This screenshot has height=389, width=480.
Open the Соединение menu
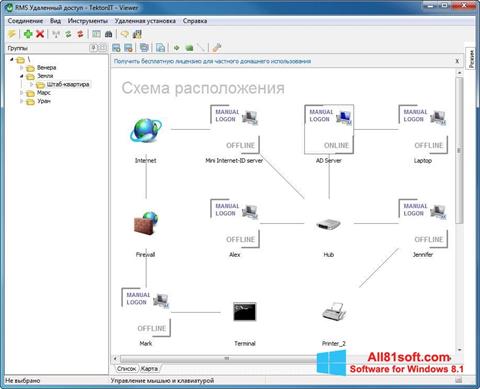[x=25, y=21]
